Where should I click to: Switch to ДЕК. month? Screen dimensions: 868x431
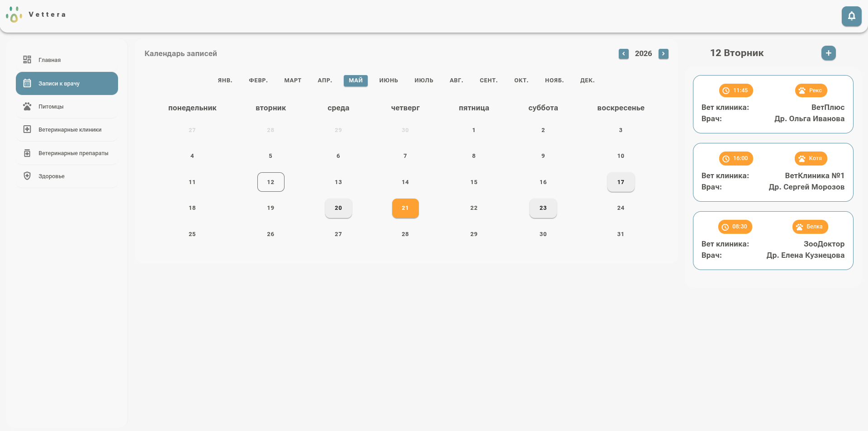point(587,81)
